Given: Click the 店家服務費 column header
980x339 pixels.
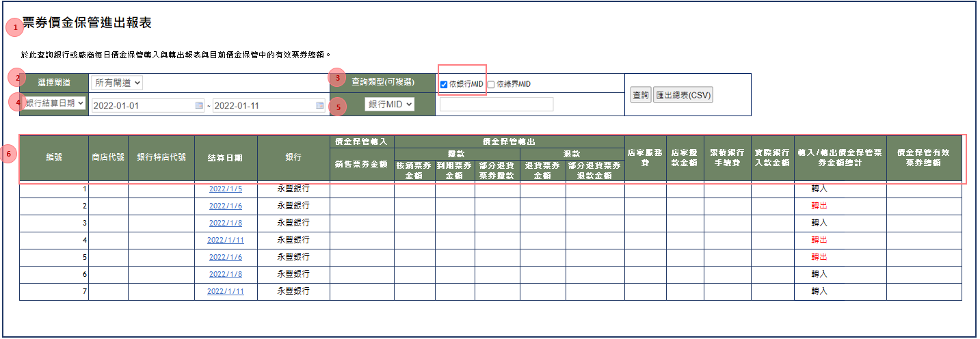Looking at the screenshot, I should [x=645, y=158].
